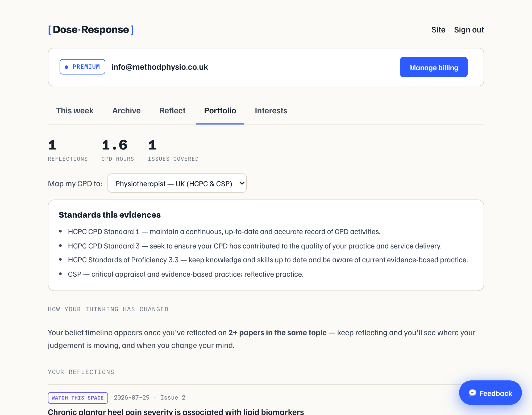Click the Dose·Response logo
532x415 pixels.
(x=91, y=30)
